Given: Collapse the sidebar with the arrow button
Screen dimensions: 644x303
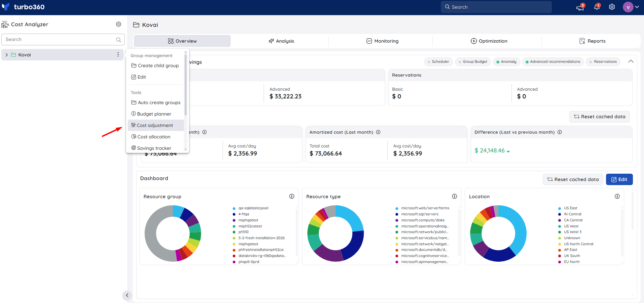Looking at the screenshot, I should click(127, 295).
